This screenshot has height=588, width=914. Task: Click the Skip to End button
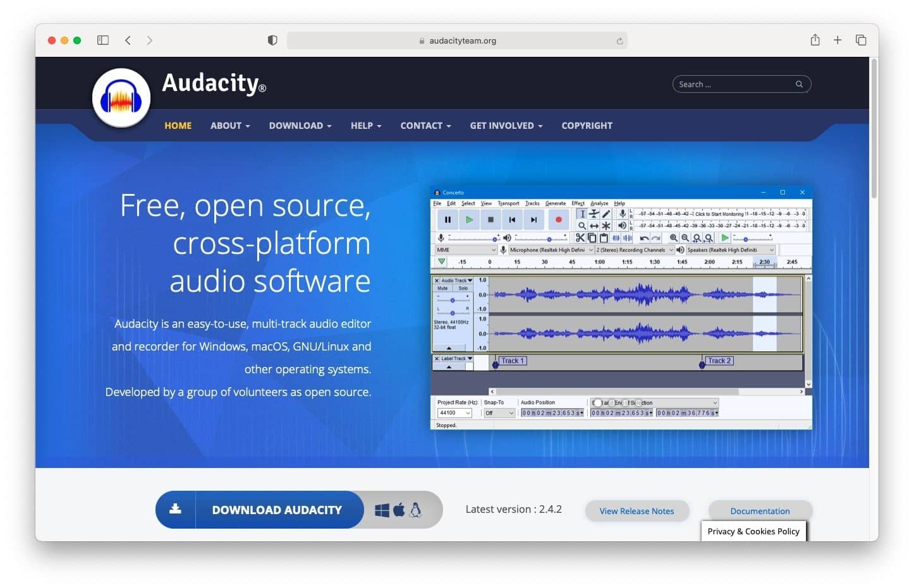pos(533,220)
